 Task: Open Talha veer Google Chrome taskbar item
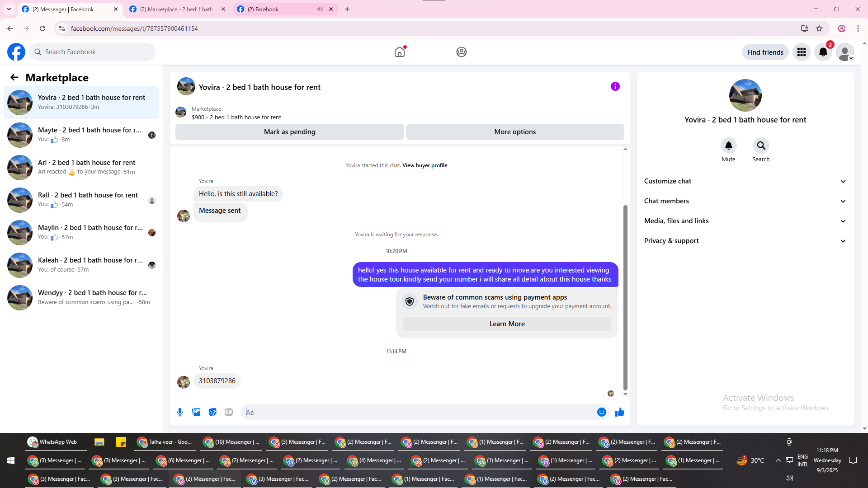165,442
